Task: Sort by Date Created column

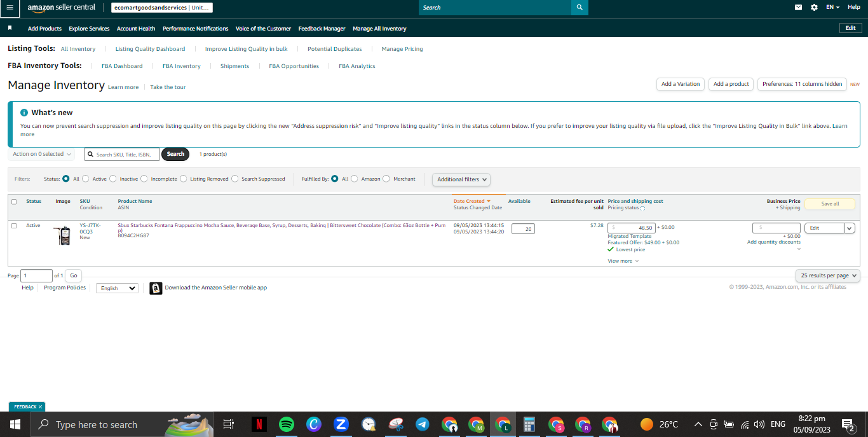Action: click(x=472, y=201)
